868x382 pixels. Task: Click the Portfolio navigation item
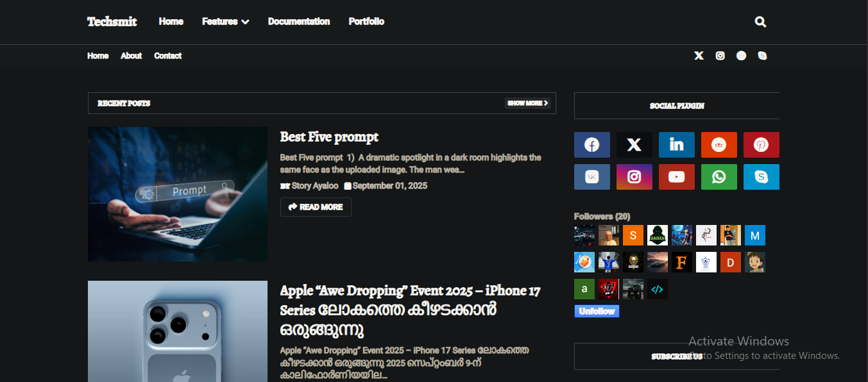(x=366, y=21)
